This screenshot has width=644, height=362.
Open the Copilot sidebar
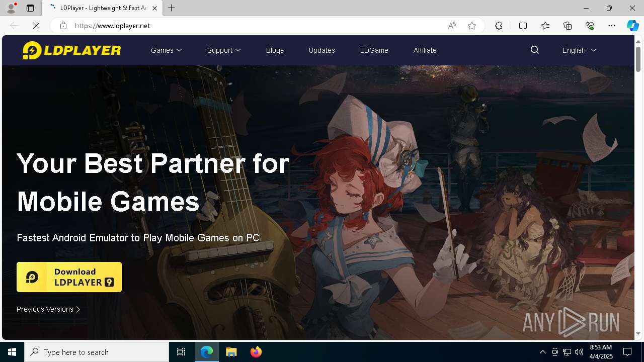pyautogui.click(x=632, y=26)
